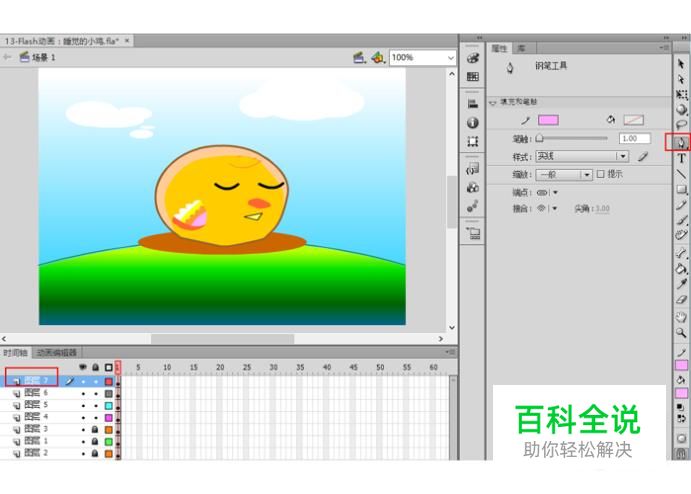The image size is (691, 494).
Task: Click the black and white colors icon
Action: [681, 406]
